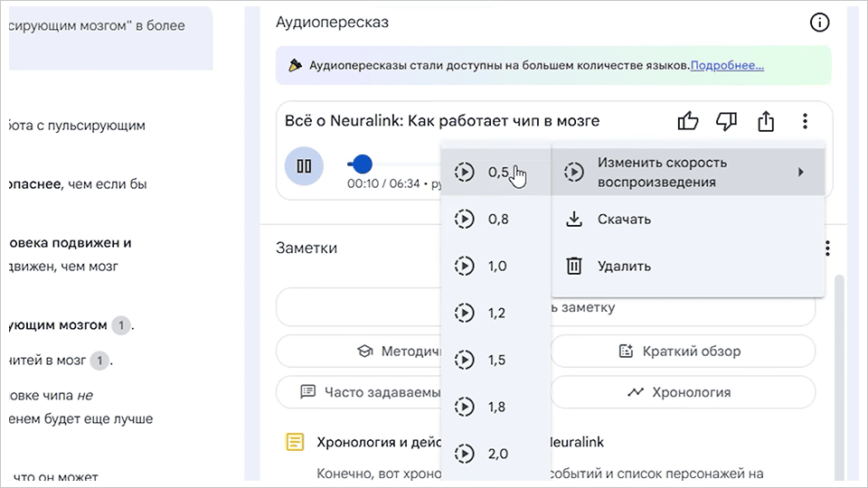
Task: Choose Удалить from the menu
Action: pos(688,266)
